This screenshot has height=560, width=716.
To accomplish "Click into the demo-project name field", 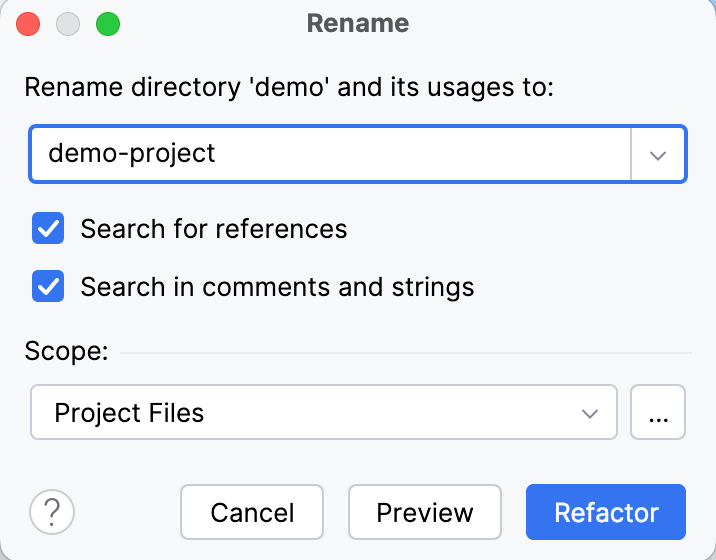I will tap(330, 154).
